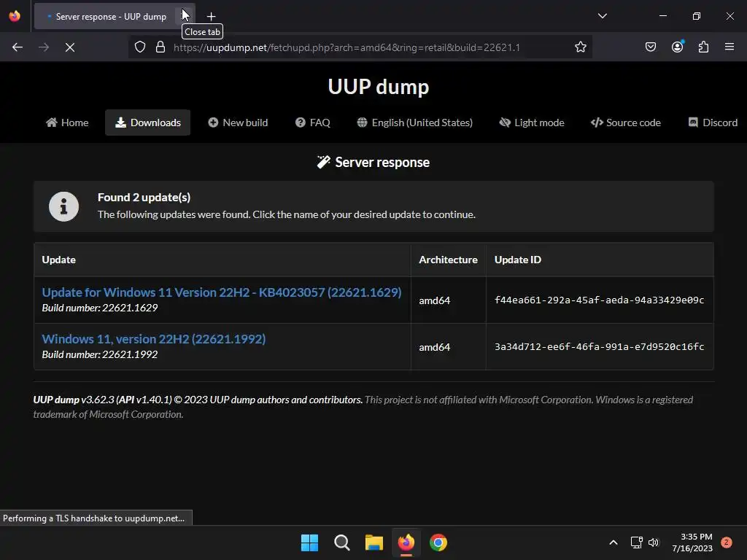The image size is (747, 560).
Task: Click Build number: 22621.1629 text
Action: click(x=99, y=308)
